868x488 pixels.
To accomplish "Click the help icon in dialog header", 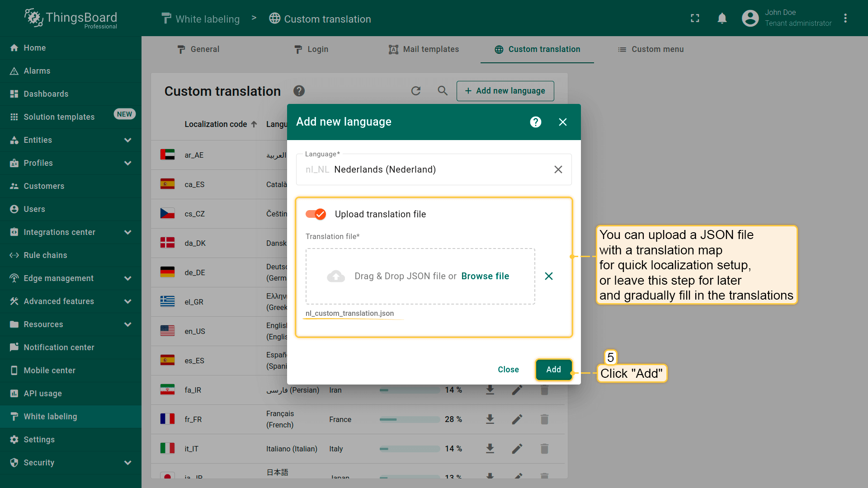I will pyautogui.click(x=536, y=122).
